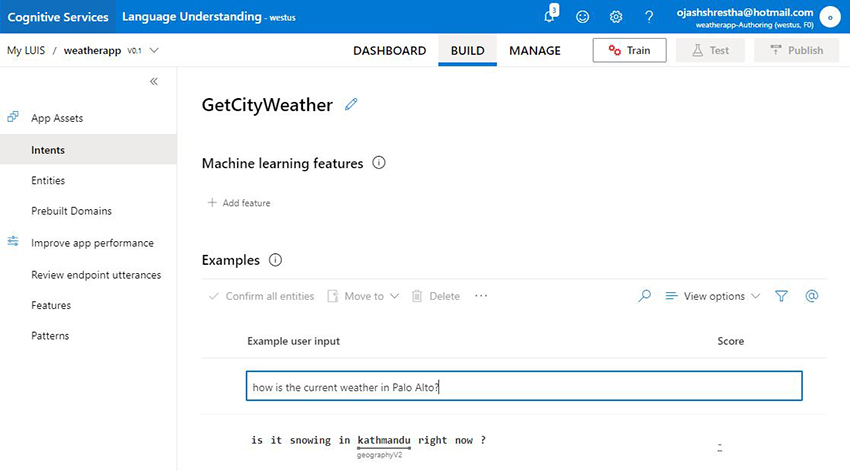
Task: Click the Delete button in examples toolbar
Action: click(x=436, y=296)
